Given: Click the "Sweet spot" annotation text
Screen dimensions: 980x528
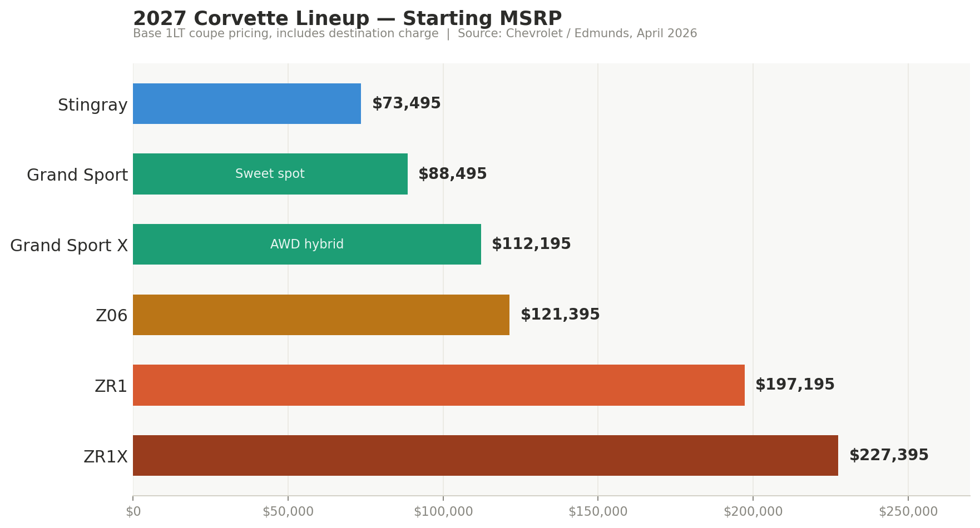Looking at the screenshot, I should (270, 174).
